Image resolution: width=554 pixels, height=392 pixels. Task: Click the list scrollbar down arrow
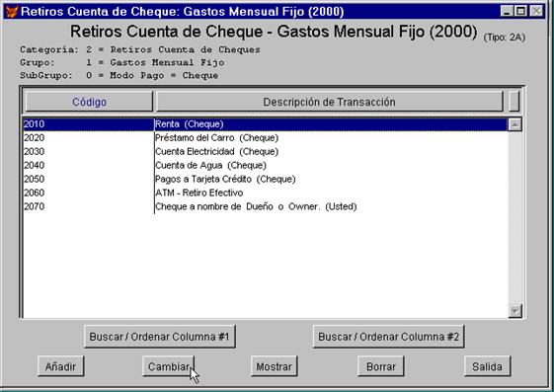(514, 311)
